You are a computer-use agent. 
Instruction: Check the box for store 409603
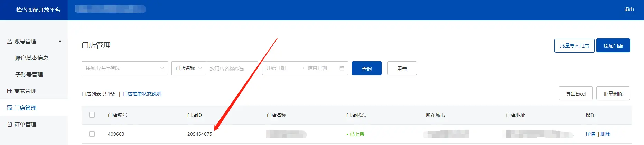(92, 134)
